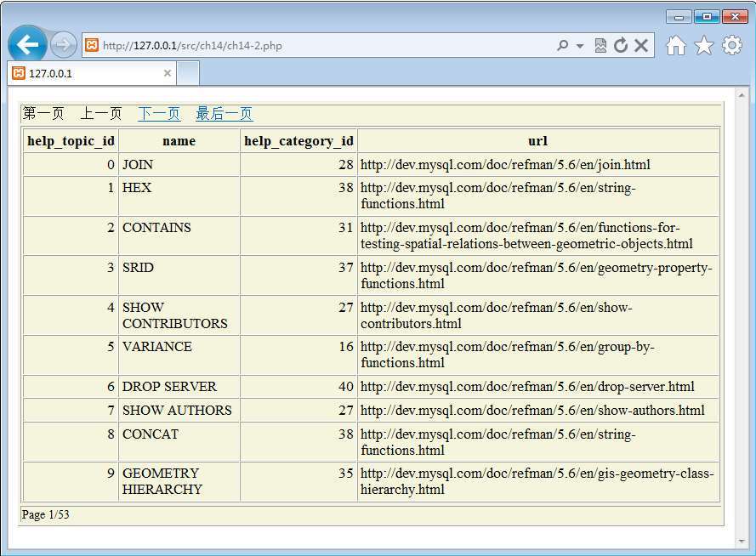Close the 127.0.0.1 tab

click(x=168, y=73)
